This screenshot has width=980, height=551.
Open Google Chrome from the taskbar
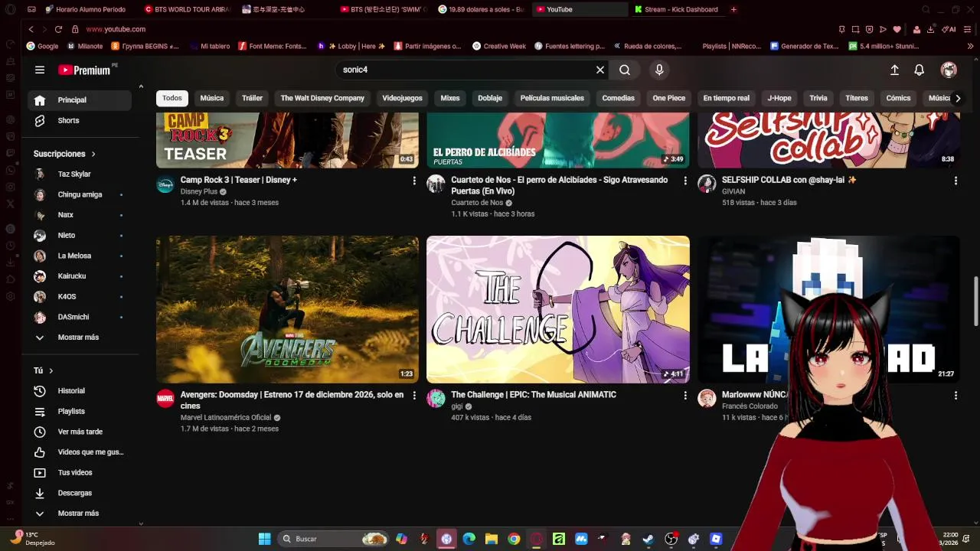(514, 539)
